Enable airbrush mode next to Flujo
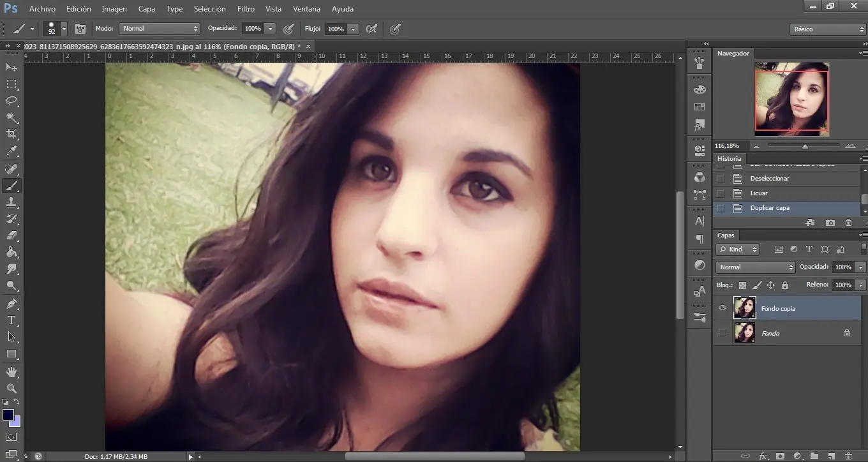The image size is (868, 462). [371, 29]
